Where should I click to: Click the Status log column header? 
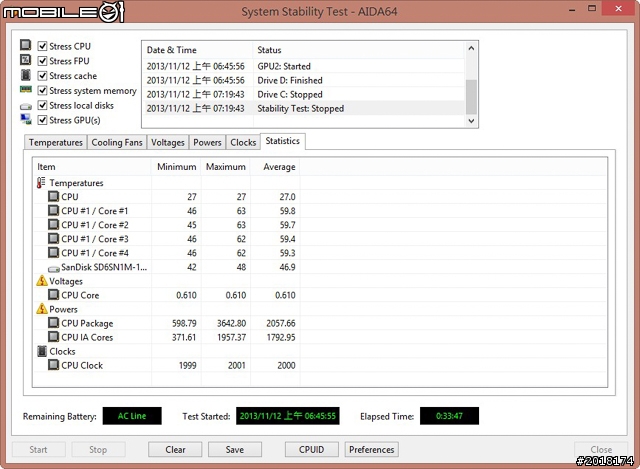(x=359, y=50)
